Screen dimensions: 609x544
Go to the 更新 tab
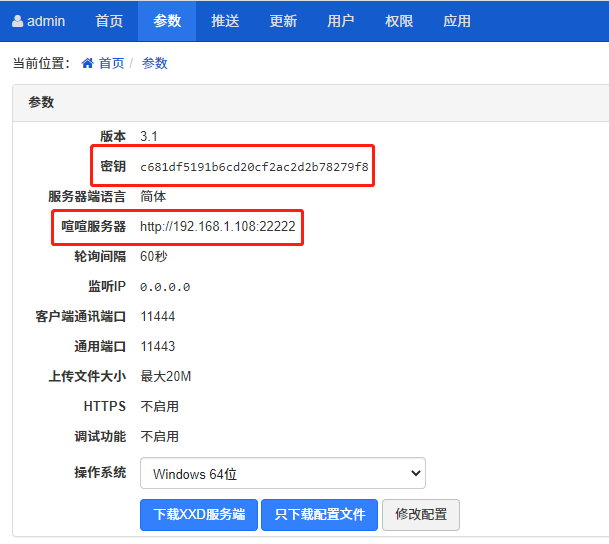click(283, 21)
